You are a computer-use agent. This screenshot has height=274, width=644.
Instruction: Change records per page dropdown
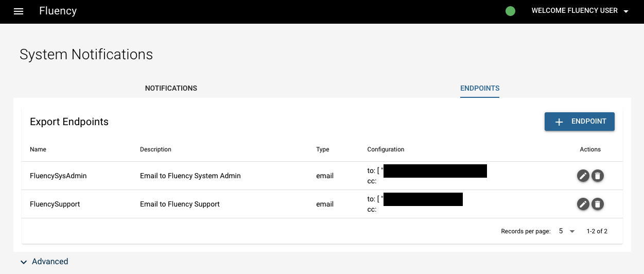[567, 232]
